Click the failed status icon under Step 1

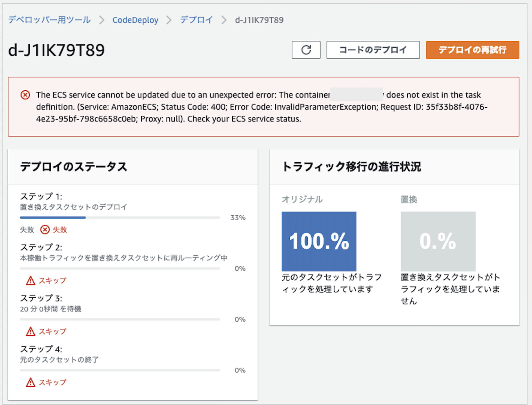pyautogui.click(x=45, y=230)
